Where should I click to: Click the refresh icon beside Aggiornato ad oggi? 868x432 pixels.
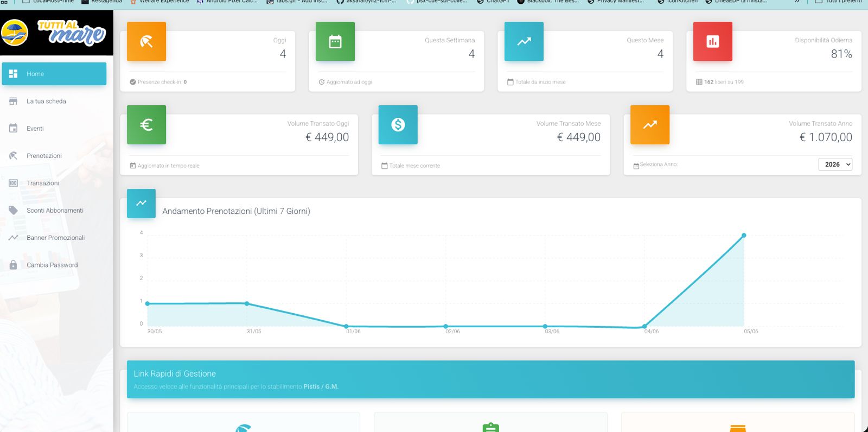coord(322,82)
